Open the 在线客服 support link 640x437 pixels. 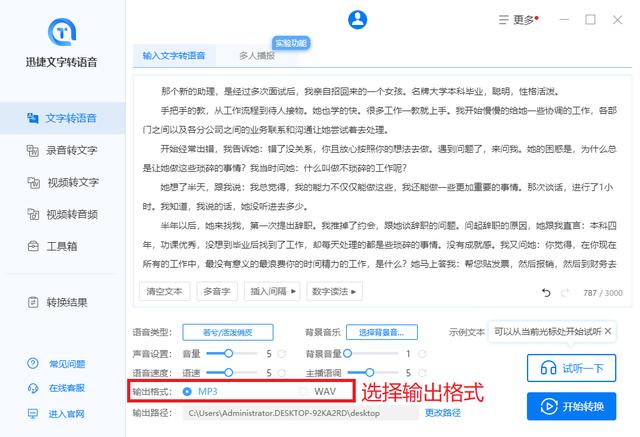67,388
